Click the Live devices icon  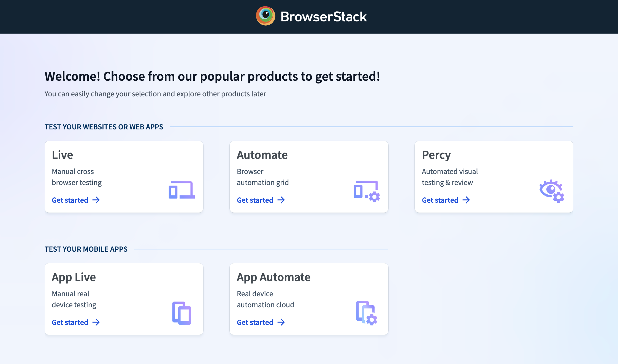coord(181,190)
